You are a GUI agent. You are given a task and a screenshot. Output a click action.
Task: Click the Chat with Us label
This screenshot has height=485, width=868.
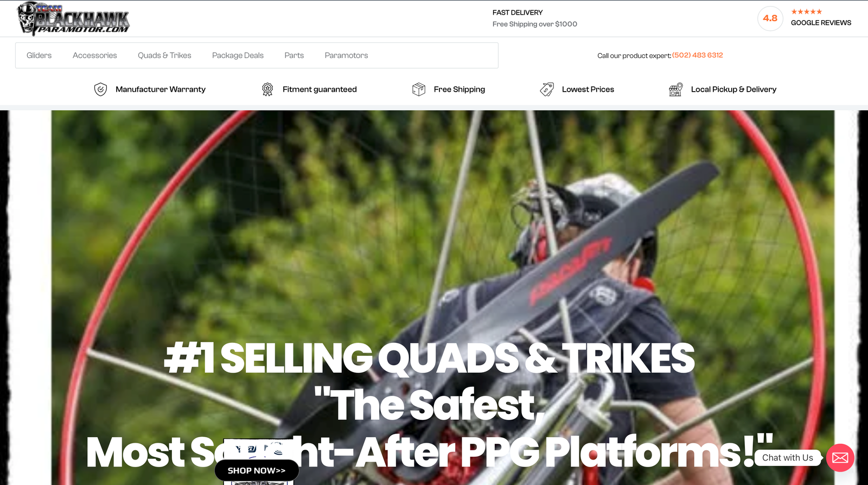coord(788,458)
